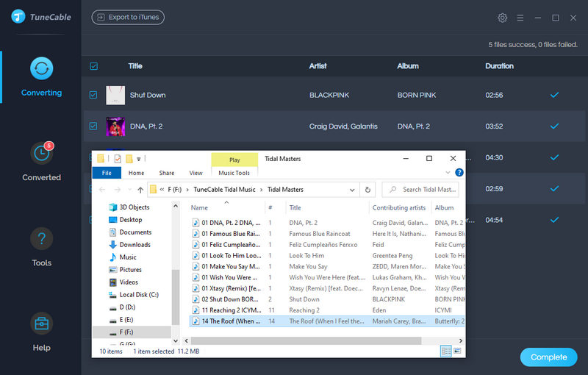Toggle the select-all checkbox in Title header
The width and height of the screenshot is (588, 375).
[94, 66]
